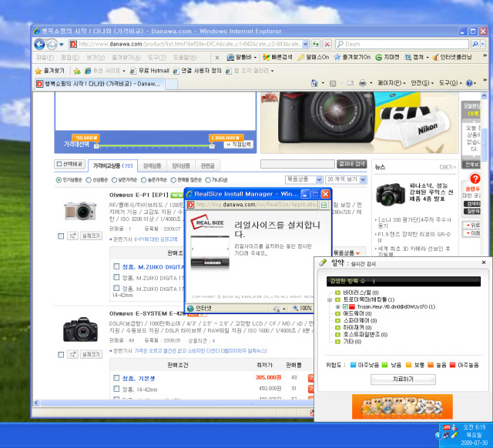Check the 선택비교 checkbox
493x448 pixels.
(x=59, y=164)
